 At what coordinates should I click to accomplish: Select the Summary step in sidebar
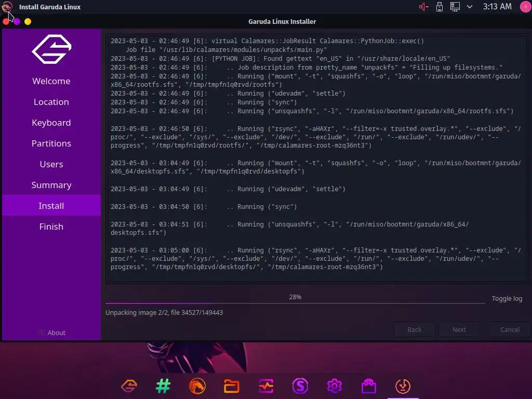tap(51, 185)
